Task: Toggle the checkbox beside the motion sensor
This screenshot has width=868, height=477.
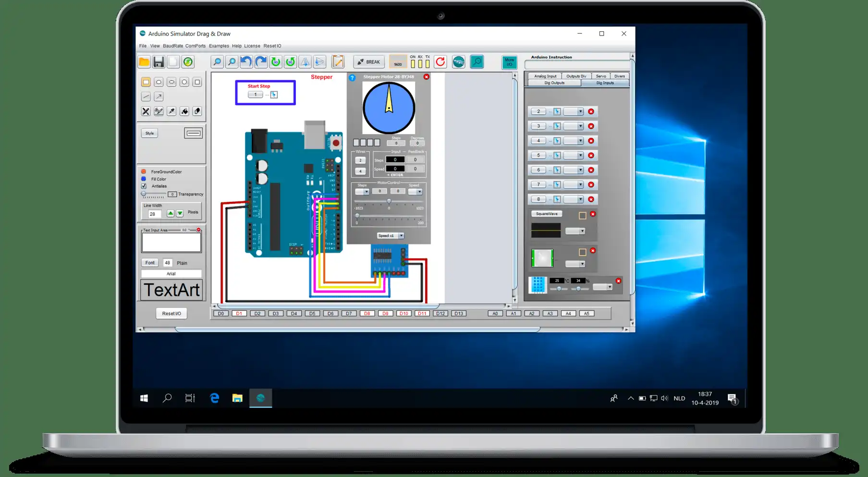Action: coord(583,252)
